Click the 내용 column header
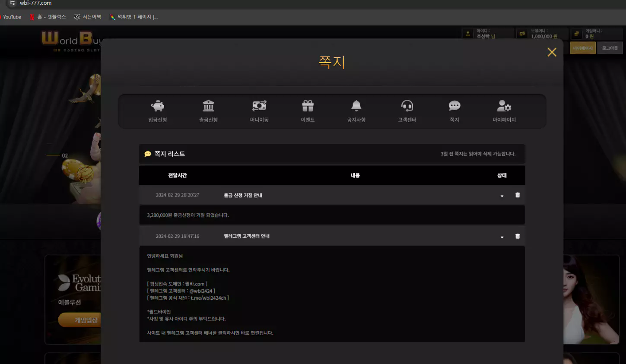 (x=355, y=175)
